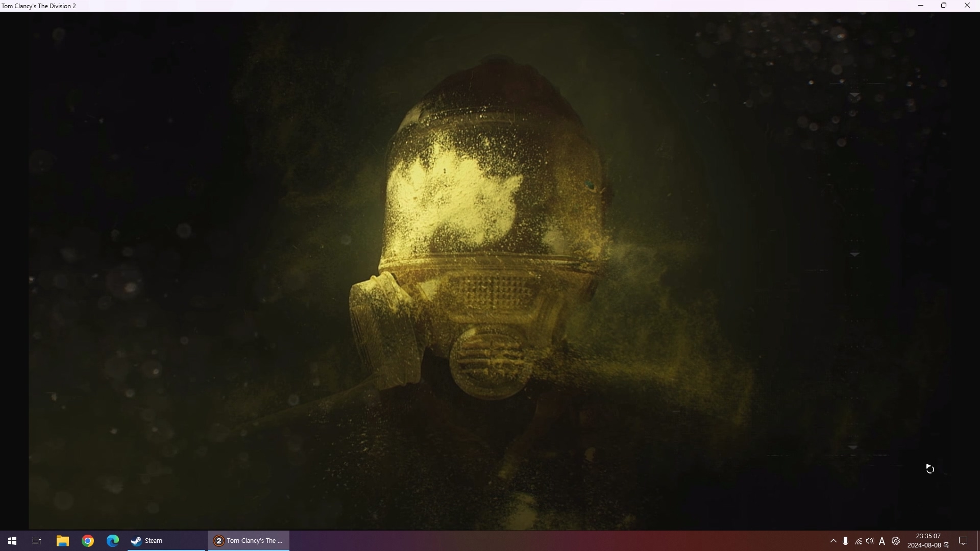Expand the hidden system tray icons
Viewport: 980px width, 551px height.
[834, 541]
